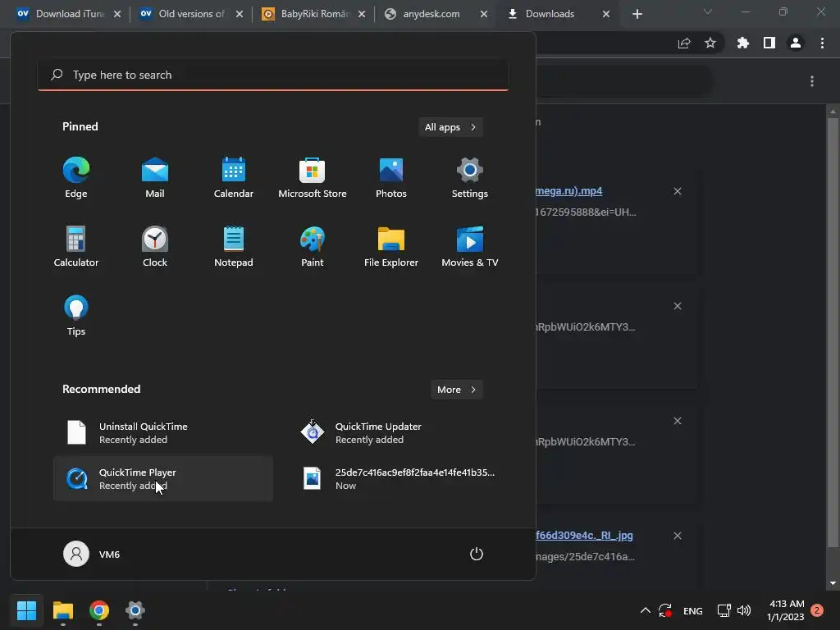Expand More recommended items
Image resolution: width=840 pixels, height=630 pixels.
pos(456,390)
